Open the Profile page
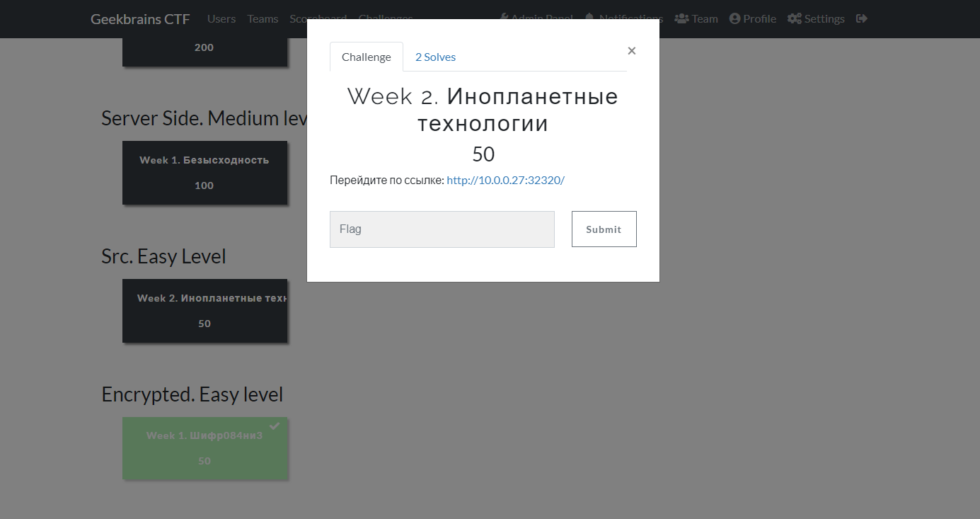980x519 pixels. (753, 19)
